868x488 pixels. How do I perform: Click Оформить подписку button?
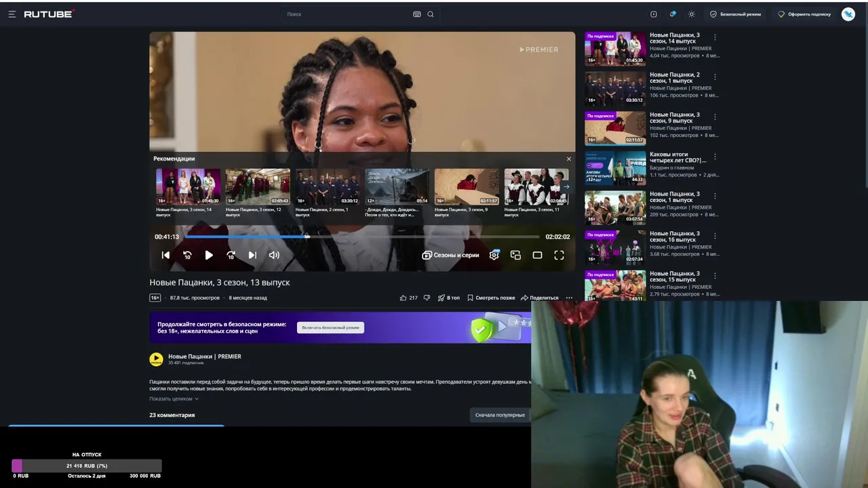[x=804, y=14]
